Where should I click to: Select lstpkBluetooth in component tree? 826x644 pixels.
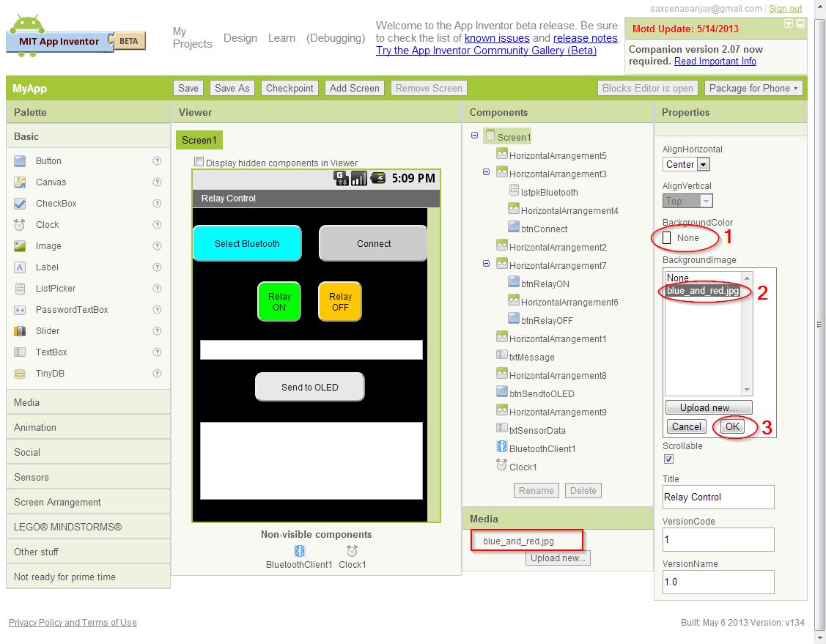549,192
